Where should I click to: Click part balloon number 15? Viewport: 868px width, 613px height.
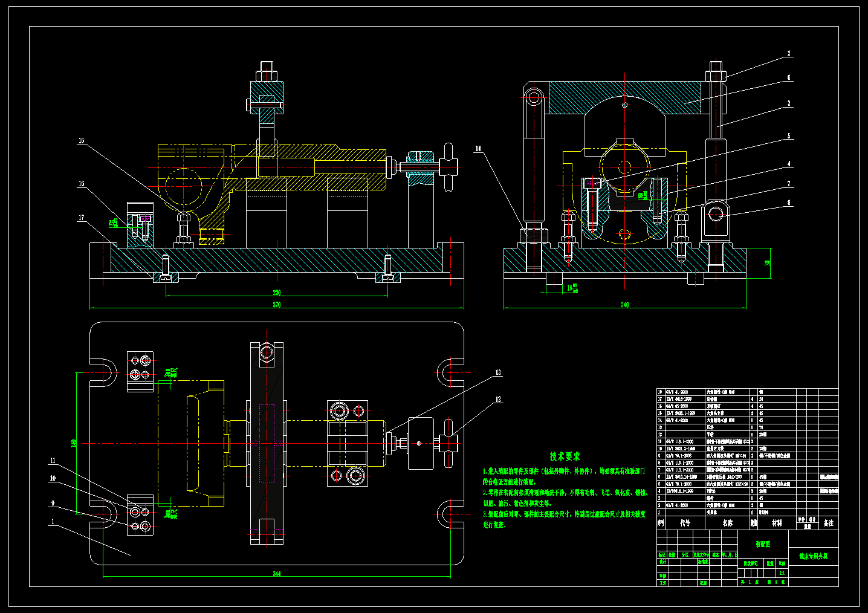(81, 141)
